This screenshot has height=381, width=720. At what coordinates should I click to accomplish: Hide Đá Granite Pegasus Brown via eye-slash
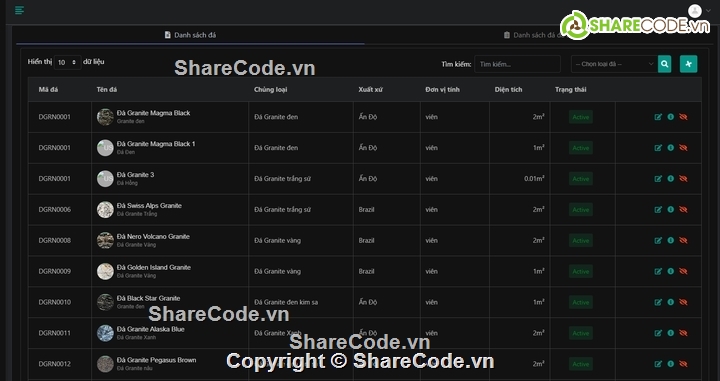pos(683,364)
